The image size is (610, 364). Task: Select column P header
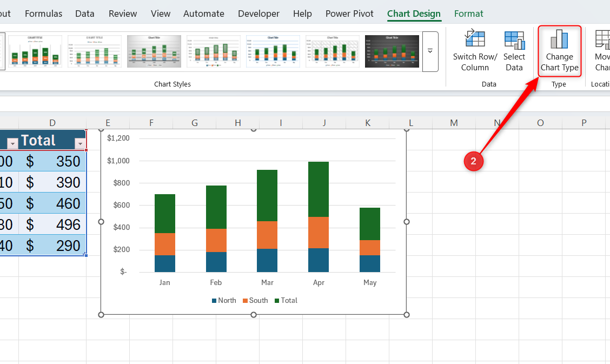584,123
